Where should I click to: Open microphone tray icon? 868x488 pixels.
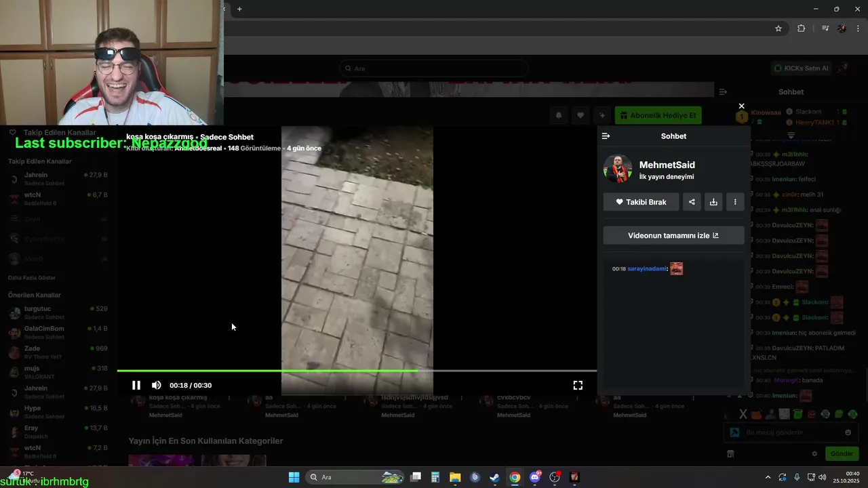pos(797,477)
